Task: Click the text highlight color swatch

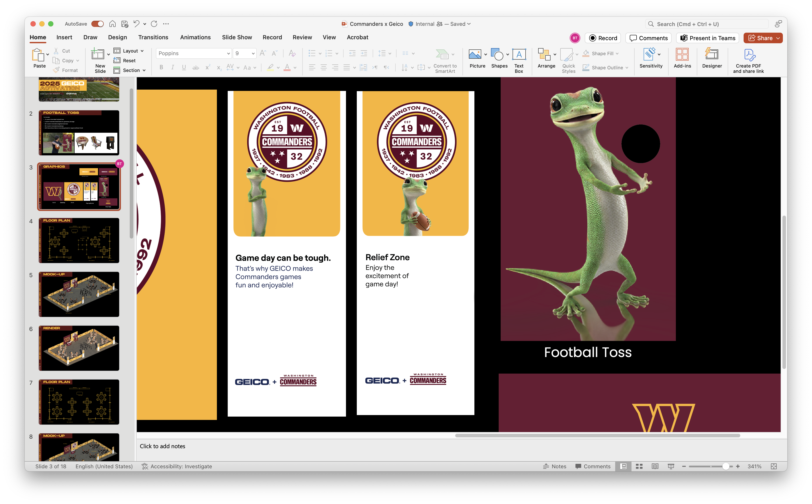Action: (270, 68)
